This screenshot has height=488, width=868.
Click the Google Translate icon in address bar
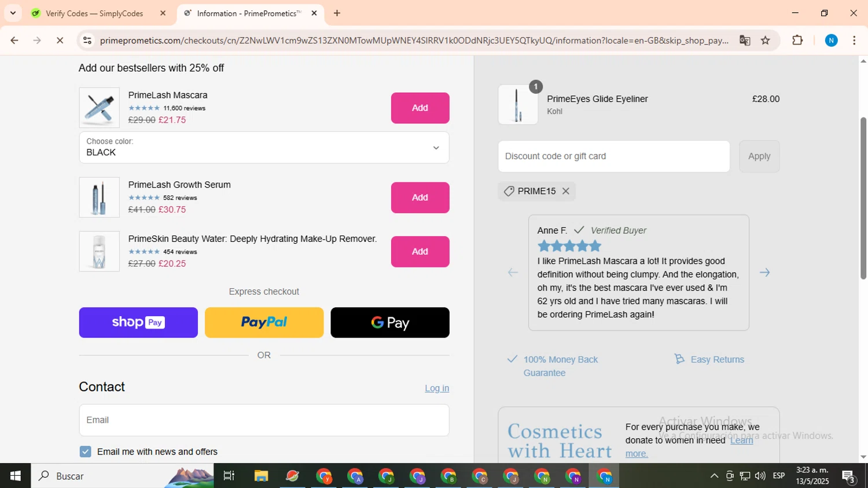point(745,41)
